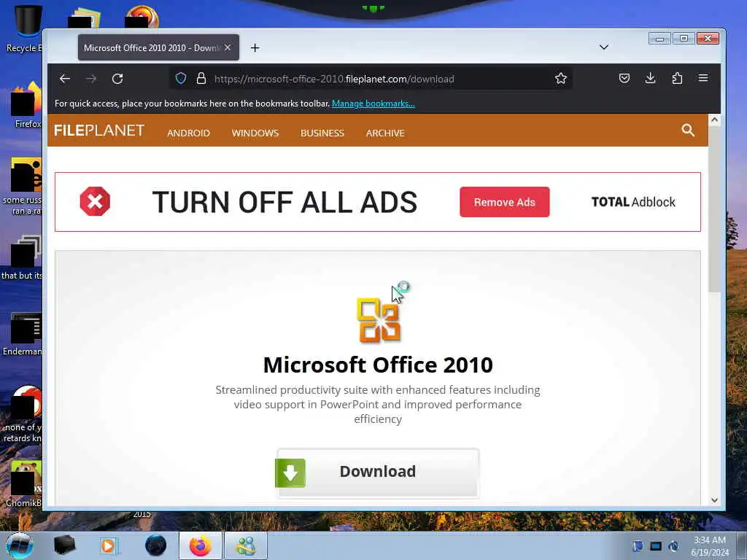
Task: Go to the FilePlanet home logo
Action: [x=99, y=131]
